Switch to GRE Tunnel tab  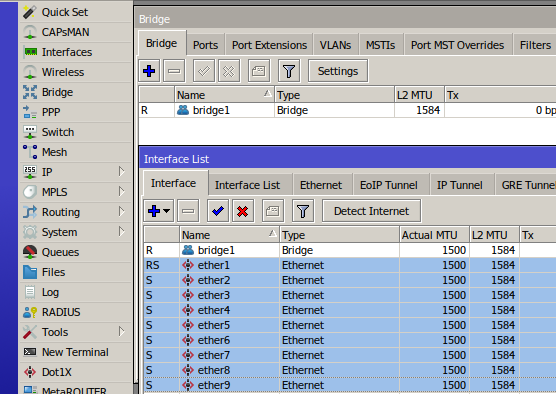coord(527,185)
